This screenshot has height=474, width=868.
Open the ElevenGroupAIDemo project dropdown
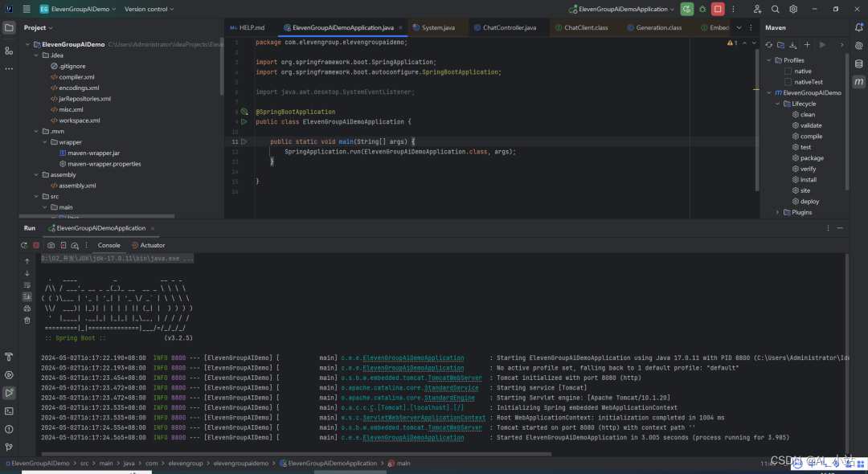pyautogui.click(x=77, y=9)
